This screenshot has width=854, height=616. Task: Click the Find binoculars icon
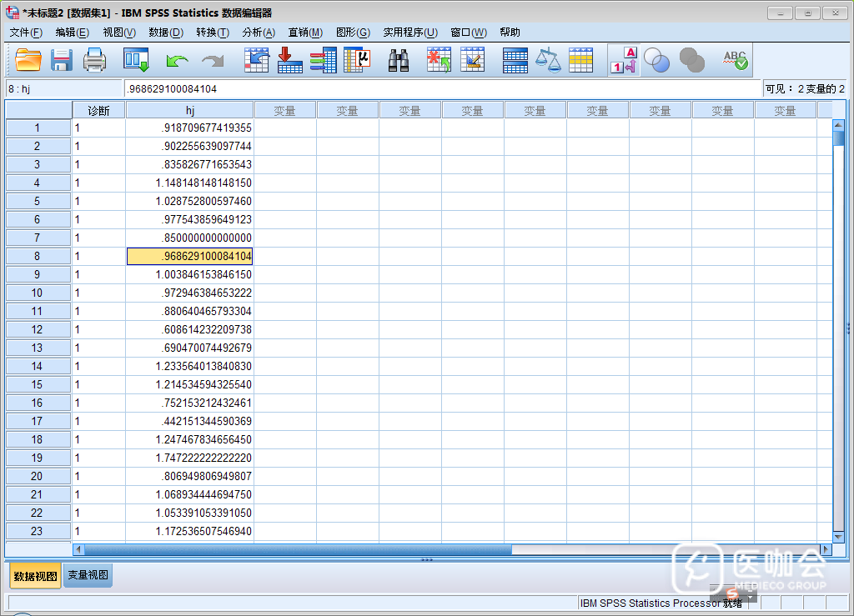pos(399,60)
